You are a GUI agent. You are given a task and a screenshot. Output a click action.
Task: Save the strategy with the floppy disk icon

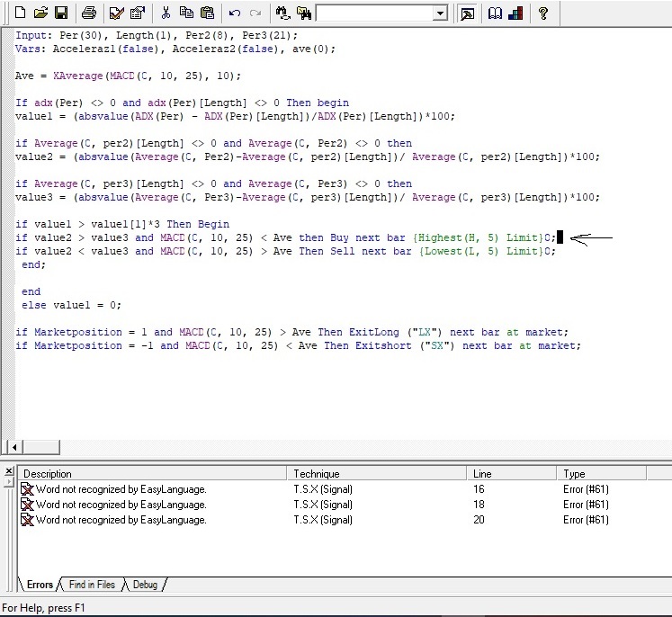click(x=61, y=13)
